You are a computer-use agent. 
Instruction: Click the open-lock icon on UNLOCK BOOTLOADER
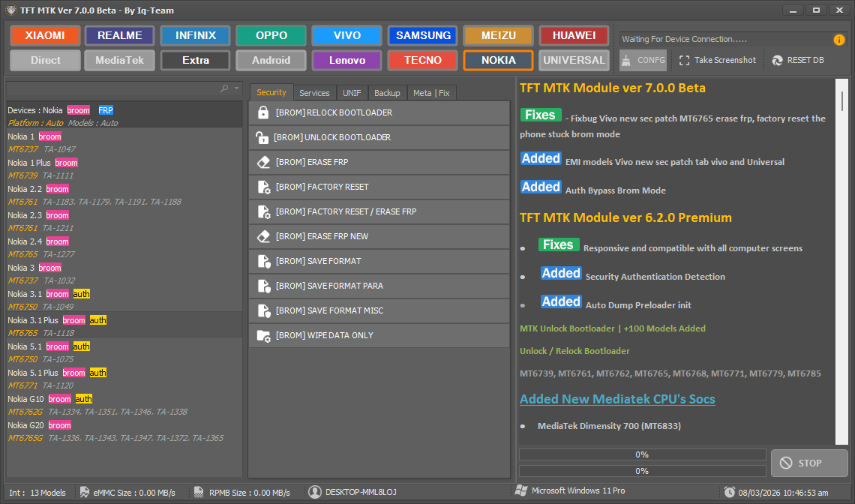[262, 137]
